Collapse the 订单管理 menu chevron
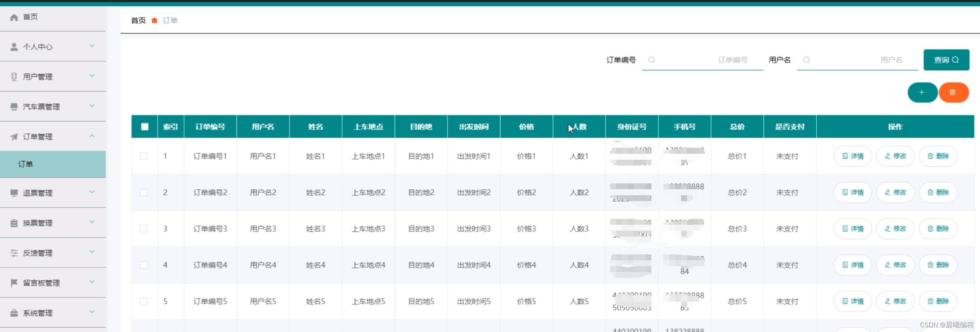Image resolution: width=980 pixels, height=332 pixels. (92, 136)
